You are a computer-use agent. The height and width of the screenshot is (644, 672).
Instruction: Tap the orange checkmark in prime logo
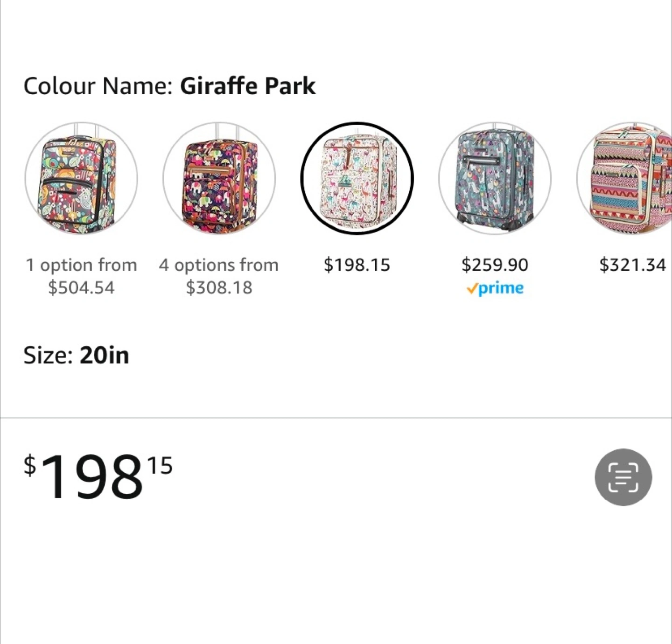pyautogui.click(x=472, y=289)
